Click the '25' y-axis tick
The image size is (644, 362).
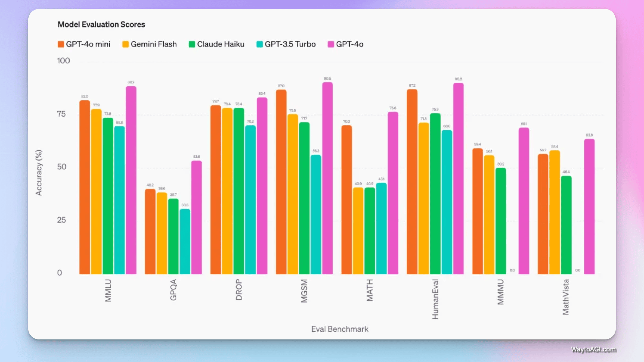tap(61, 220)
